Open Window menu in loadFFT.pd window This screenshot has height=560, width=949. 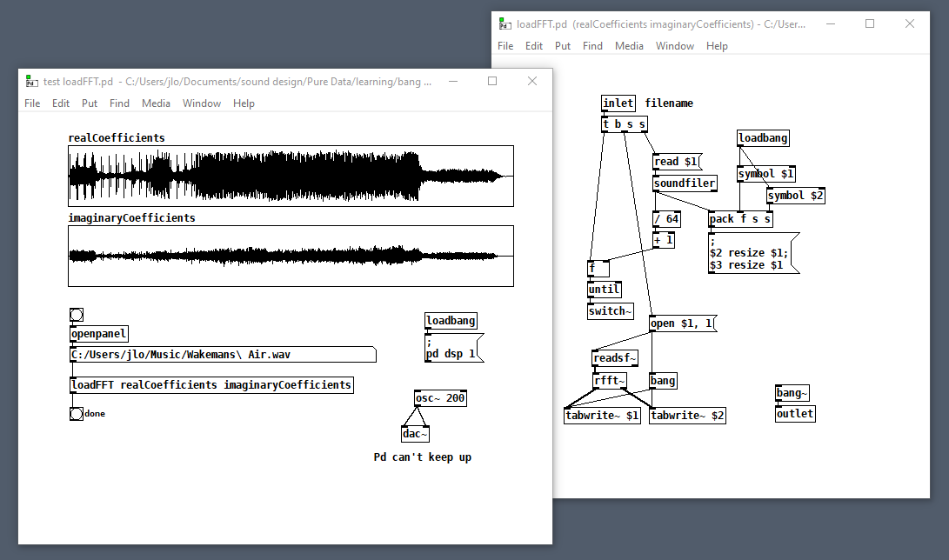[675, 46]
